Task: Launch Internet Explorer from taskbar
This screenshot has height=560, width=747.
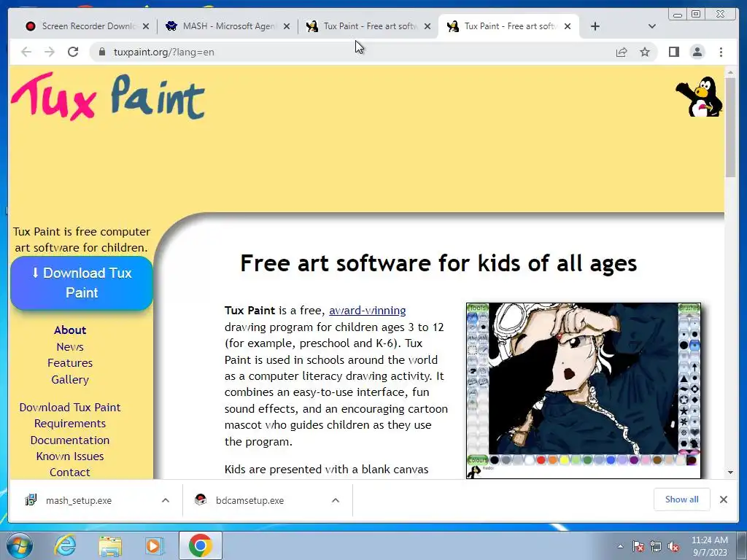Action: pos(65,545)
